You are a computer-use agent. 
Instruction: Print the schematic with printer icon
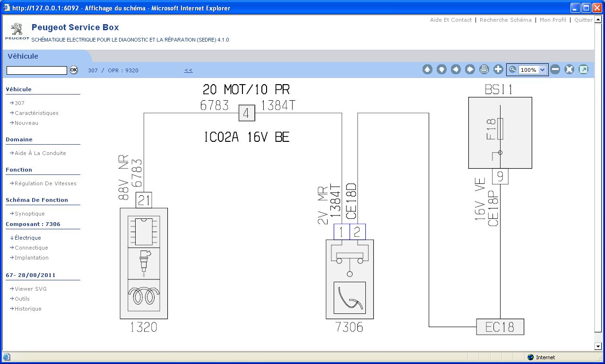[x=484, y=69]
